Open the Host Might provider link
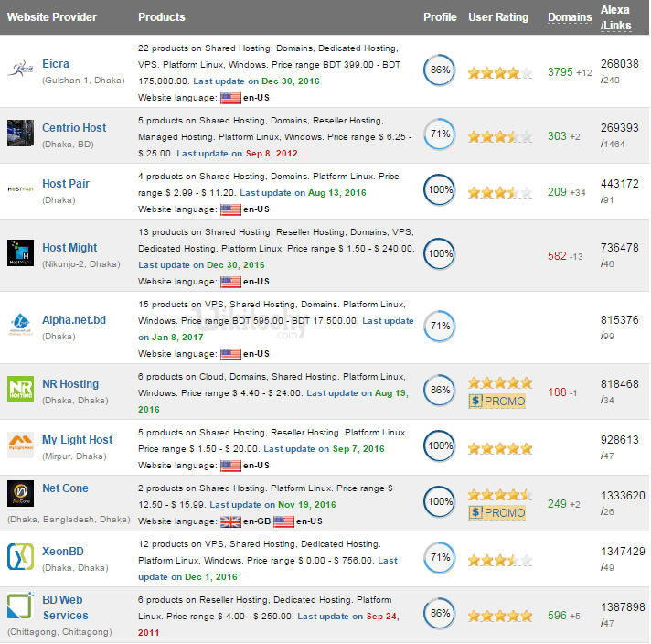The image size is (651, 644). click(x=69, y=248)
